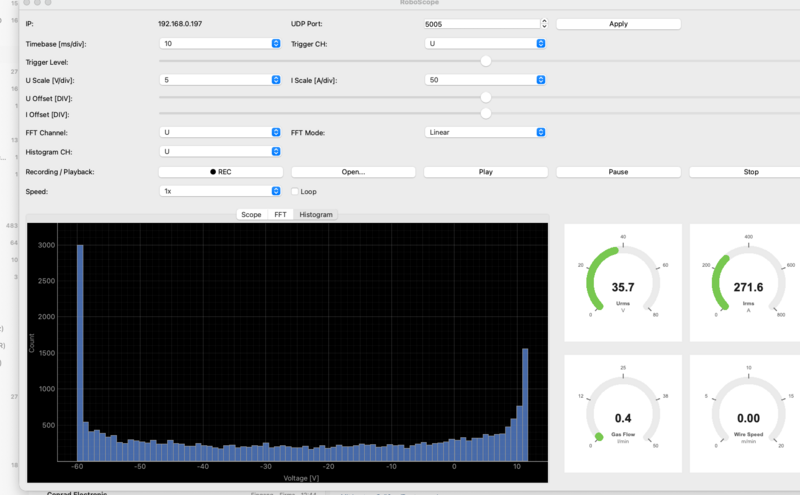
Task: Open the Timebase ms/div dropdown
Action: [x=220, y=44]
